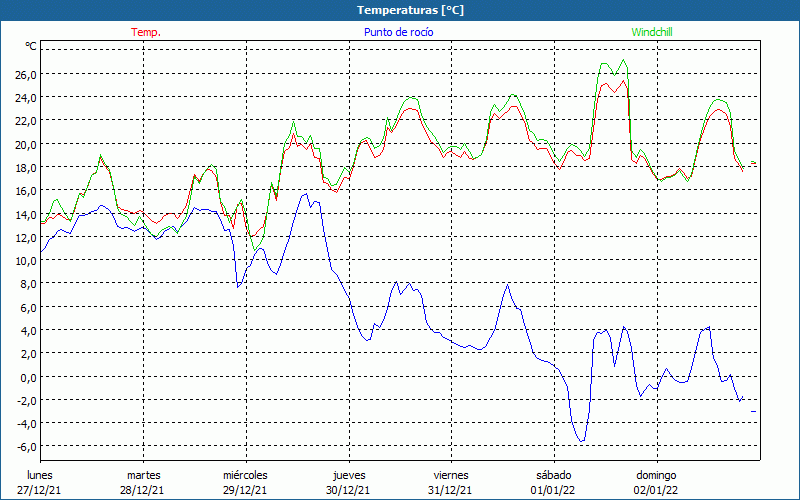Click the 31/12/21 date label
This screenshot has height=500, width=800.
450,490
